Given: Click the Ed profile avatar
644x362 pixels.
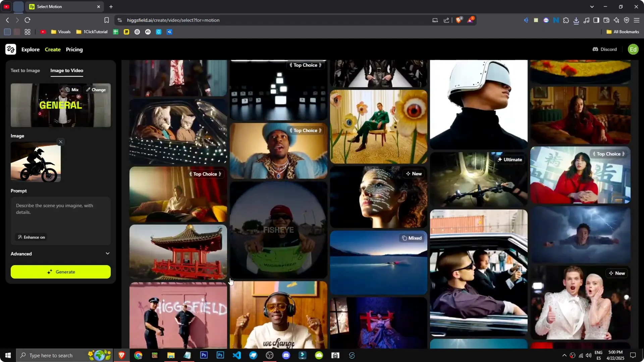Looking at the screenshot, I should click(x=633, y=49).
